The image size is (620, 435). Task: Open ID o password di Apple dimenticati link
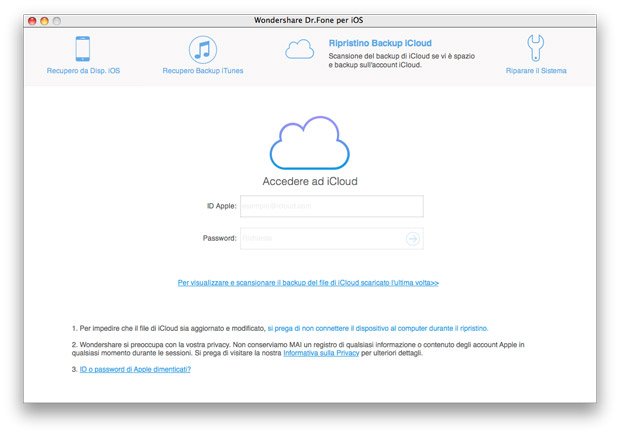(x=135, y=369)
